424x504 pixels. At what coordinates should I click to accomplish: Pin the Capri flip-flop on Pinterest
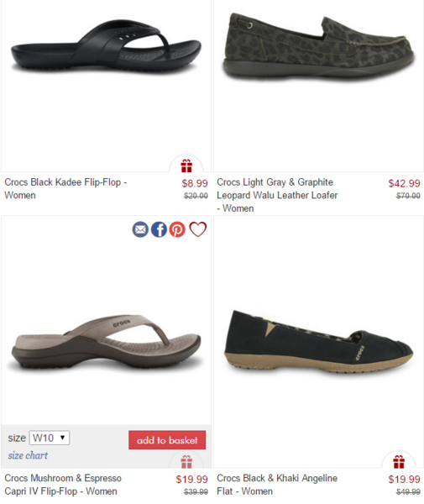click(x=178, y=229)
